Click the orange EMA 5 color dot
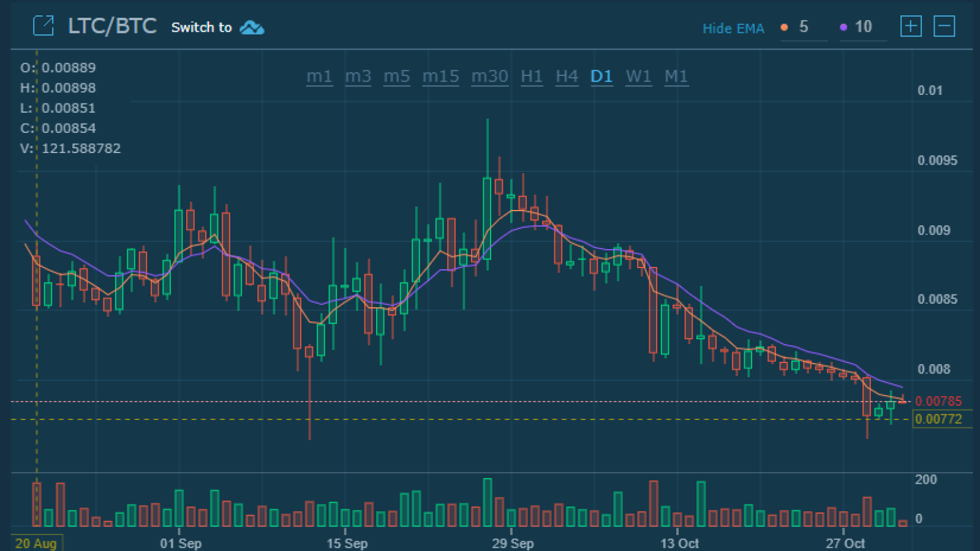980x551 pixels. [784, 27]
